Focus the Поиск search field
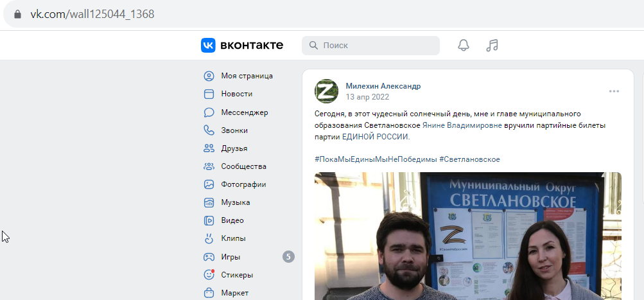644x300 pixels. point(370,45)
